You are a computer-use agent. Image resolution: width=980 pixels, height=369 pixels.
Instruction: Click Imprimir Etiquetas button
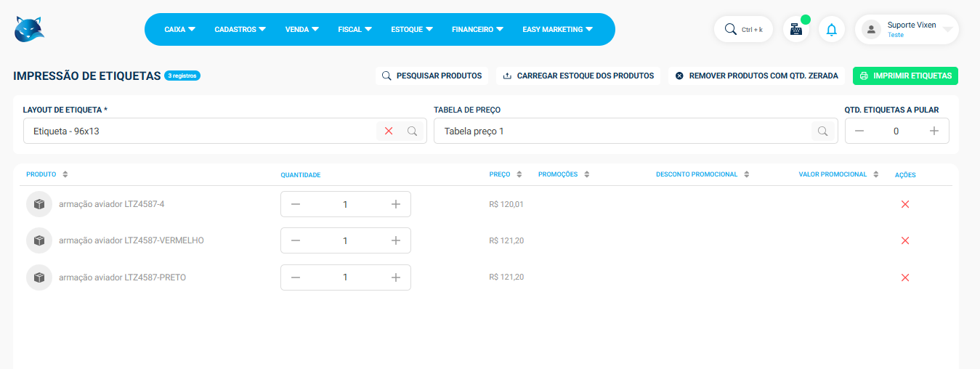(x=905, y=76)
